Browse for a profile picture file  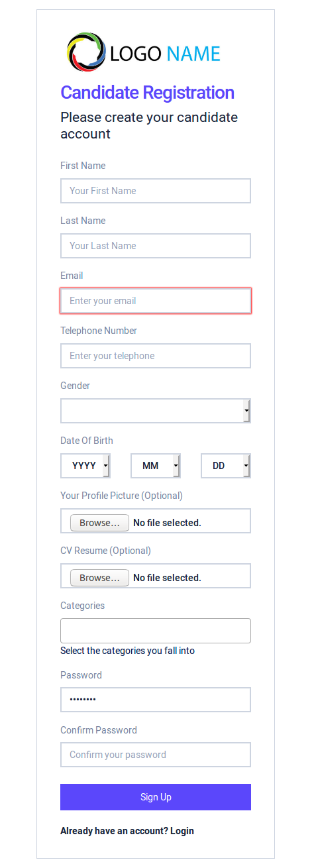[x=99, y=523]
